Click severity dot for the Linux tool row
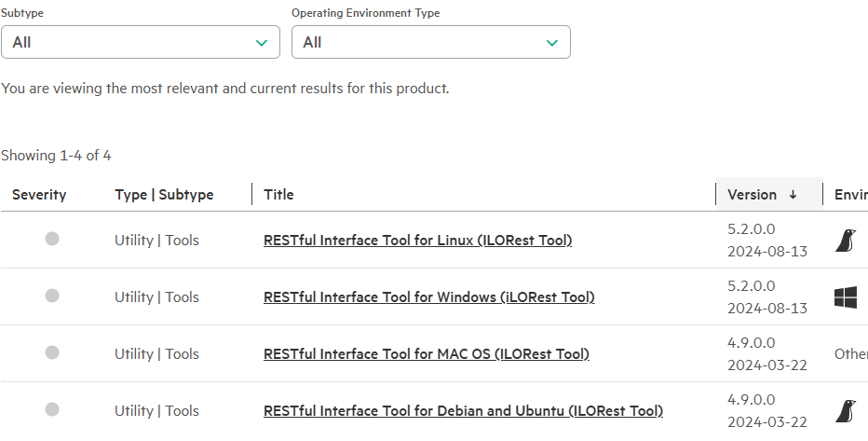The height and width of the screenshot is (441, 868). pos(52,239)
